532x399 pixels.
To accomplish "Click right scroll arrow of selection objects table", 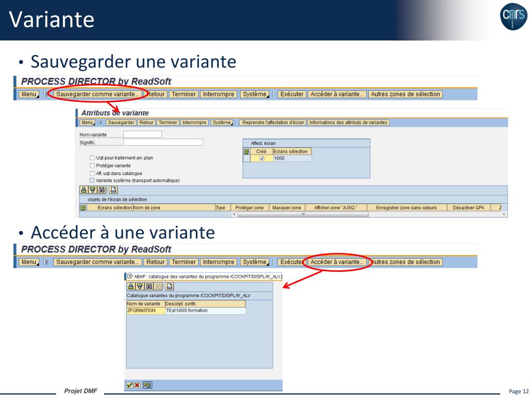I will [x=504, y=215].
